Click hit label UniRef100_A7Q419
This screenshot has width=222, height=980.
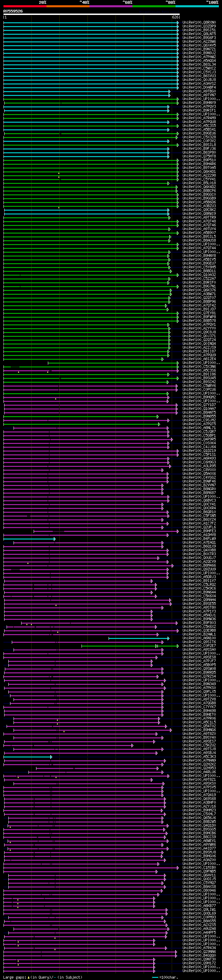[199, 795]
